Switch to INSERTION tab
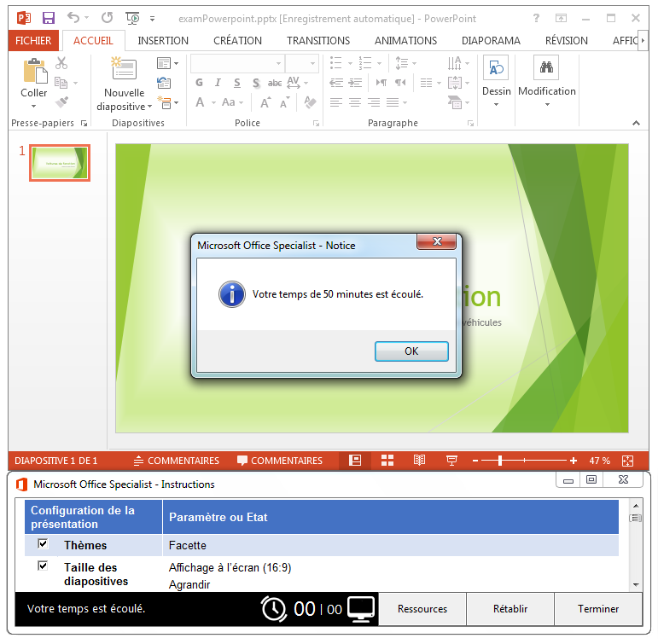Image resolution: width=658 pixels, height=644 pixels. 163,41
